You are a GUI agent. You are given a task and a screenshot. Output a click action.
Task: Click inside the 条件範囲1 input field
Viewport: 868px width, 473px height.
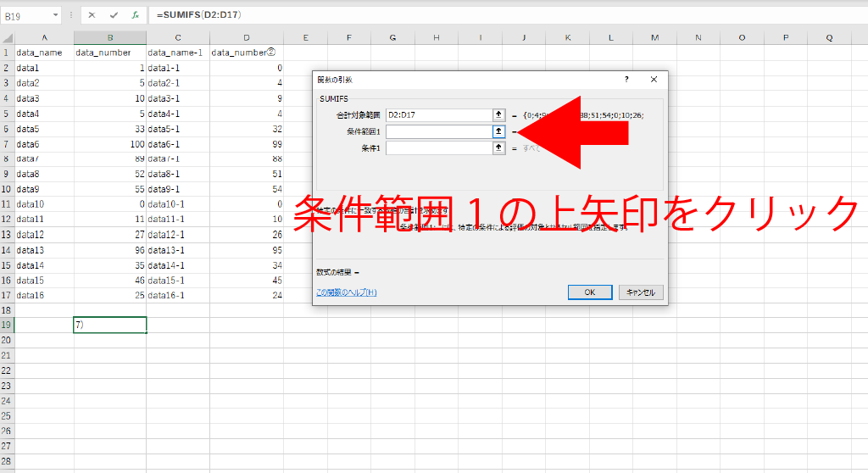tap(438, 131)
